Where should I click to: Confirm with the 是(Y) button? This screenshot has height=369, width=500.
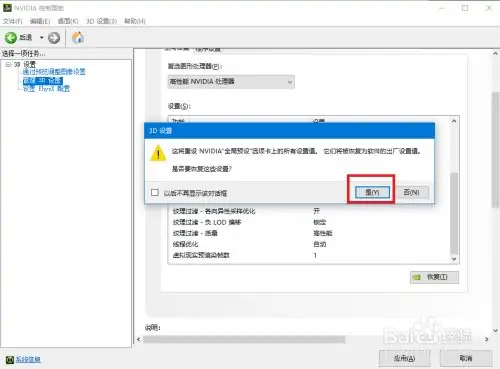click(x=372, y=192)
